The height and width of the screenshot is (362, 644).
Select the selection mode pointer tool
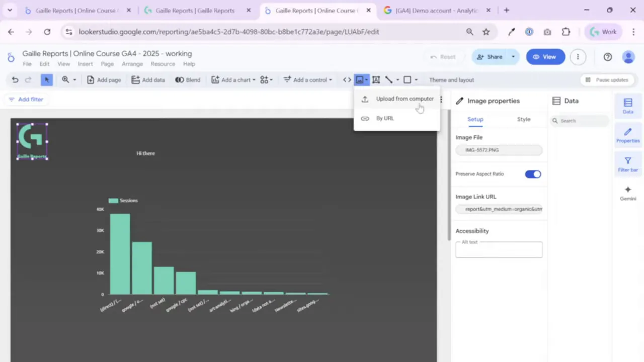[x=47, y=80]
